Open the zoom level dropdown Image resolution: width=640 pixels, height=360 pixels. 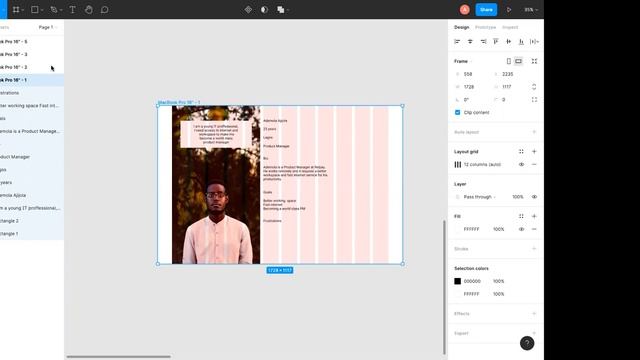pyautogui.click(x=531, y=9)
